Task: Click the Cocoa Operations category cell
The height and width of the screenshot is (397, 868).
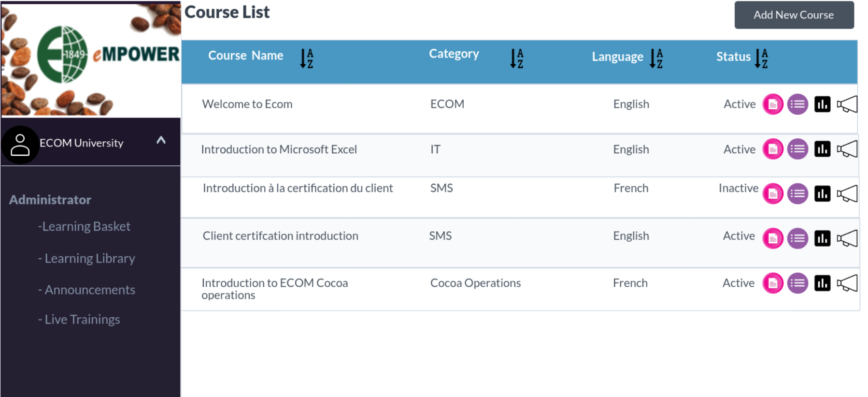Action: coord(475,283)
